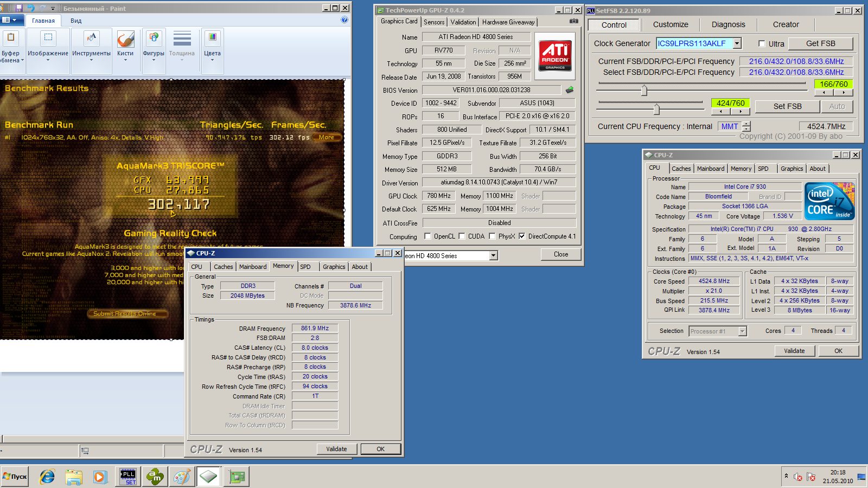Open Paint help question mark icon
The height and width of the screenshot is (488, 868).
click(344, 20)
